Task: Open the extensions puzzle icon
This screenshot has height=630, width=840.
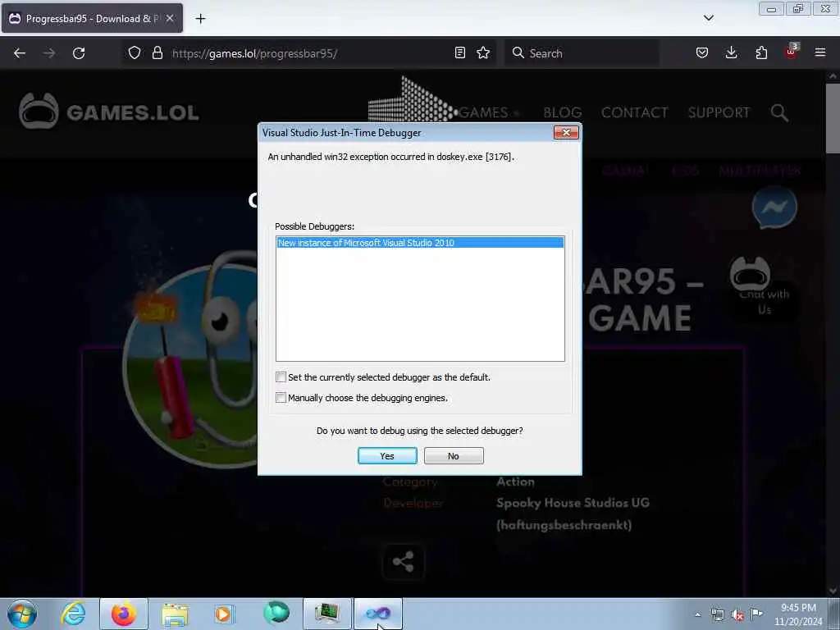Action: pyautogui.click(x=761, y=53)
